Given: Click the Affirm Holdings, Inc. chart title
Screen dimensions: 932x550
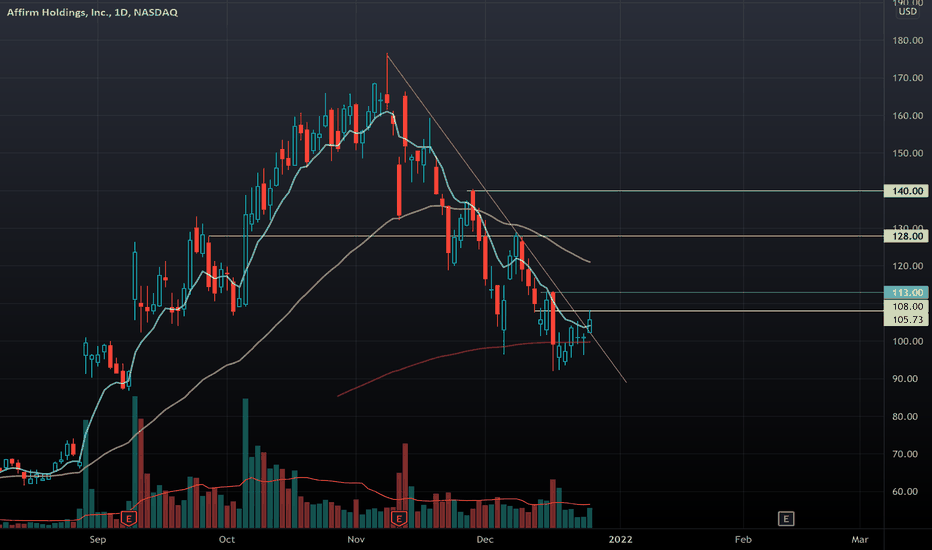Looking at the screenshot, I should [x=92, y=12].
